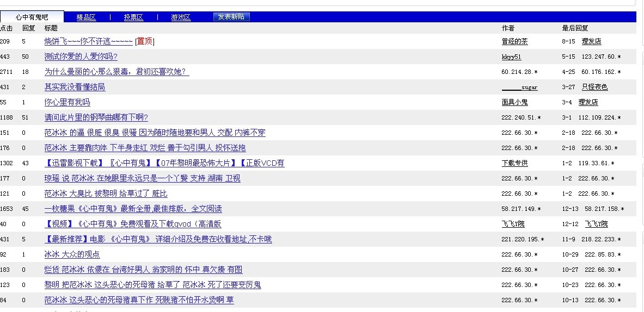Viewport: 644px width, 312px height.
Task: Select last reply IP 123.247.60.*
Action: coord(602,57)
